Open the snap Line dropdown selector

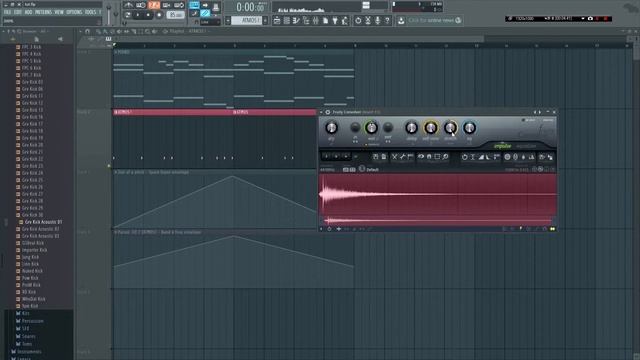point(211,22)
